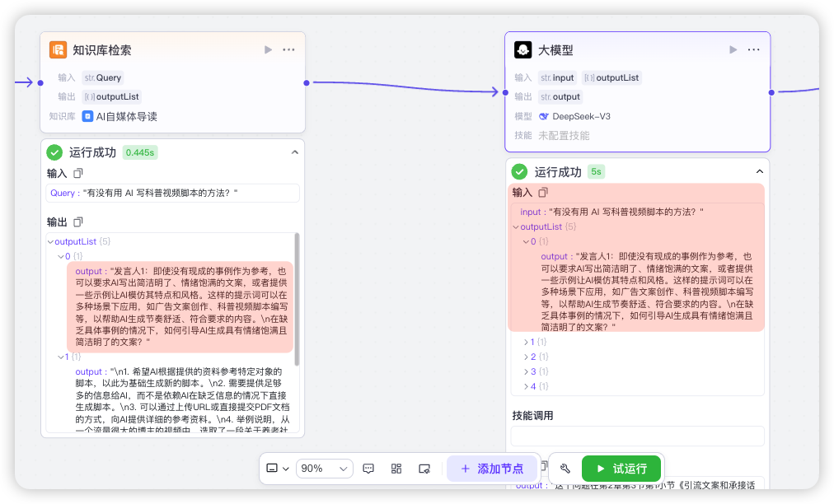Click the 添加节点 button
This screenshot has height=504, width=834.
pos(492,469)
